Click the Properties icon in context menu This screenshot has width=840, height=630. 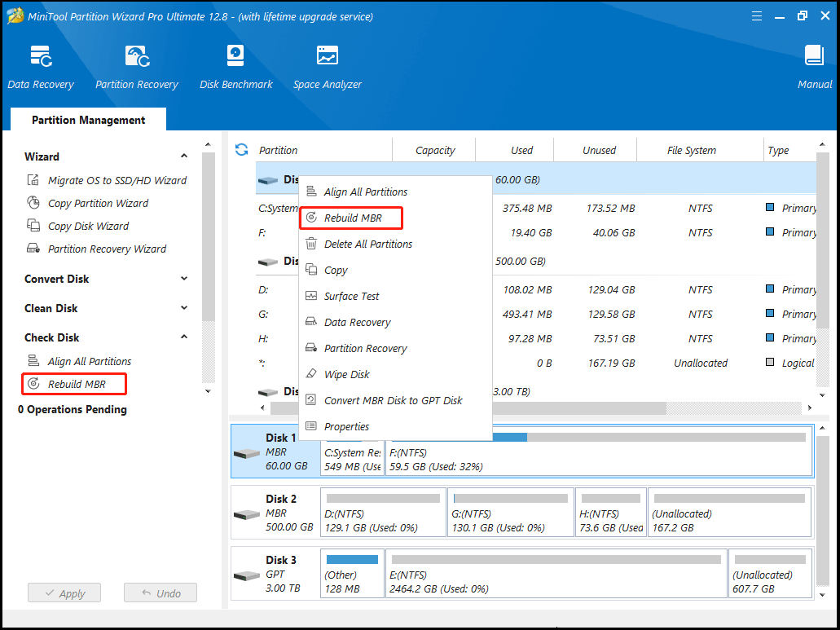tap(311, 426)
